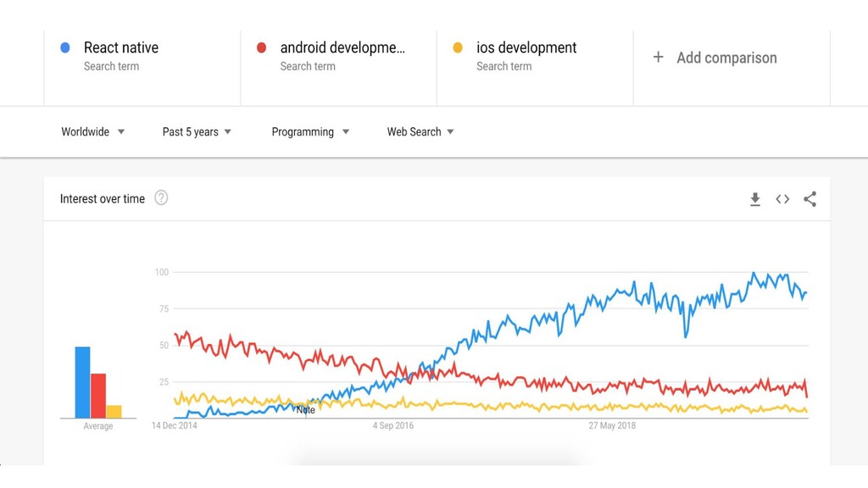
Task: Click the red Average bar
Action: tap(98, 396)
